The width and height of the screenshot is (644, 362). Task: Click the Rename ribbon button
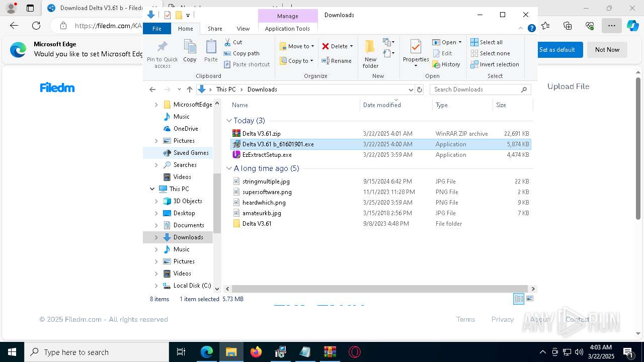pyautogui.click(x=337, y=61)
